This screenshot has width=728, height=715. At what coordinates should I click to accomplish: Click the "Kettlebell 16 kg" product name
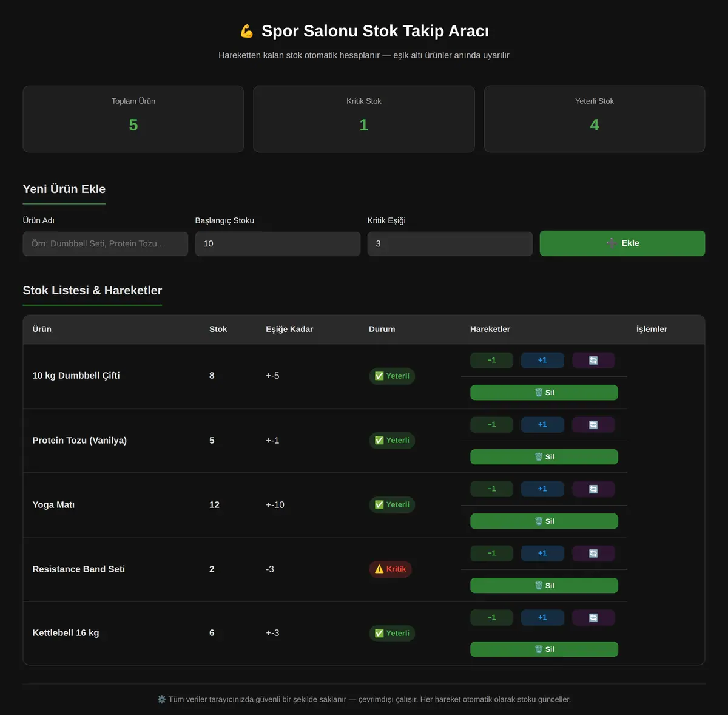[x=66, y=633]
